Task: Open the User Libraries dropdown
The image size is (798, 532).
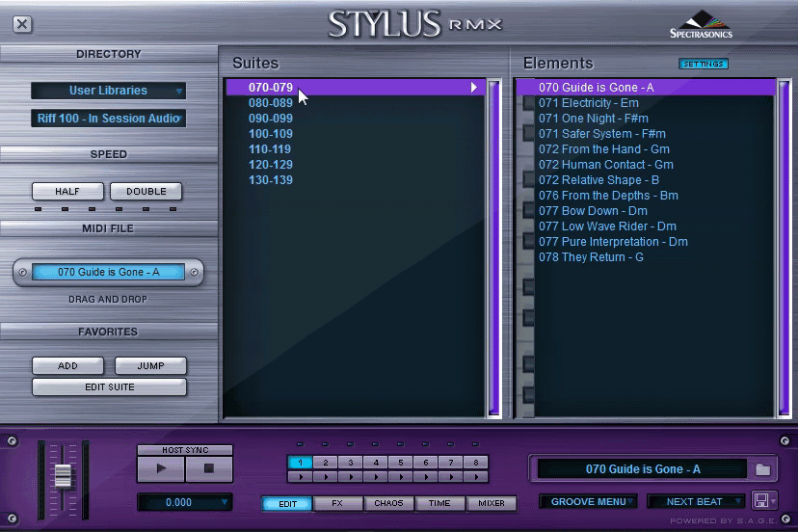Action: pos(108,91)
